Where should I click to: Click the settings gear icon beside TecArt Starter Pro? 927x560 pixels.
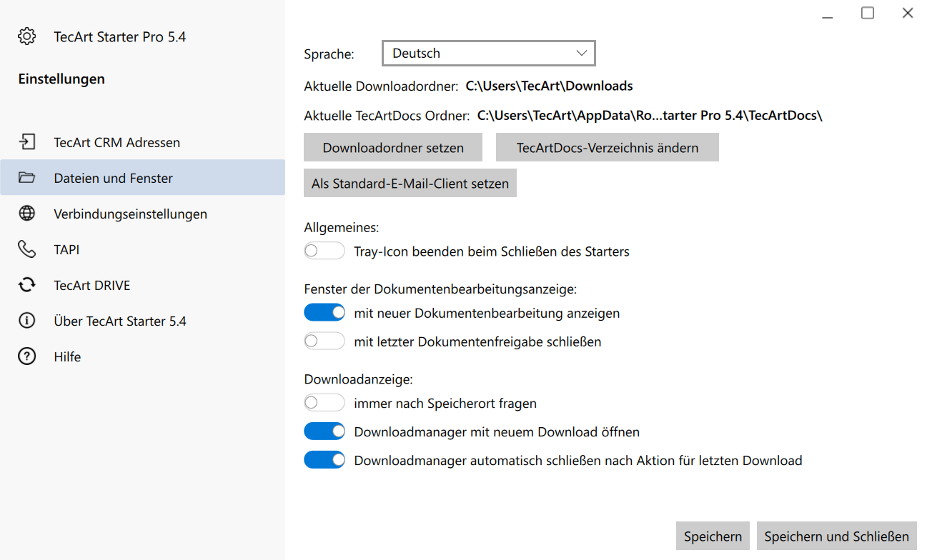tap(26, 36)
